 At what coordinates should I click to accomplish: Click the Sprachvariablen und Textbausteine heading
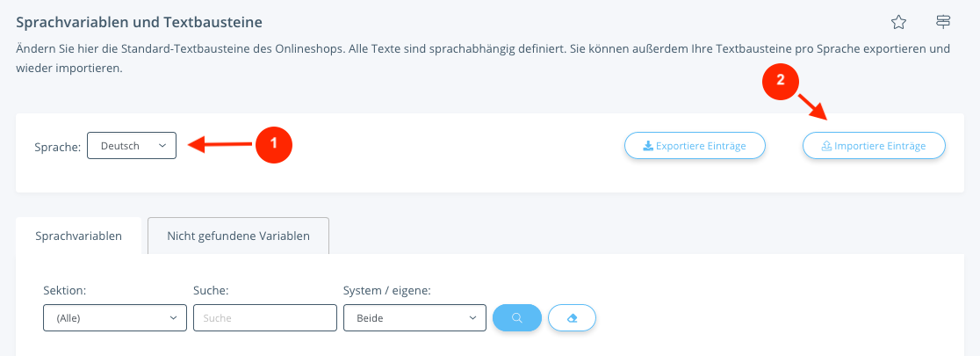point(139,23)
